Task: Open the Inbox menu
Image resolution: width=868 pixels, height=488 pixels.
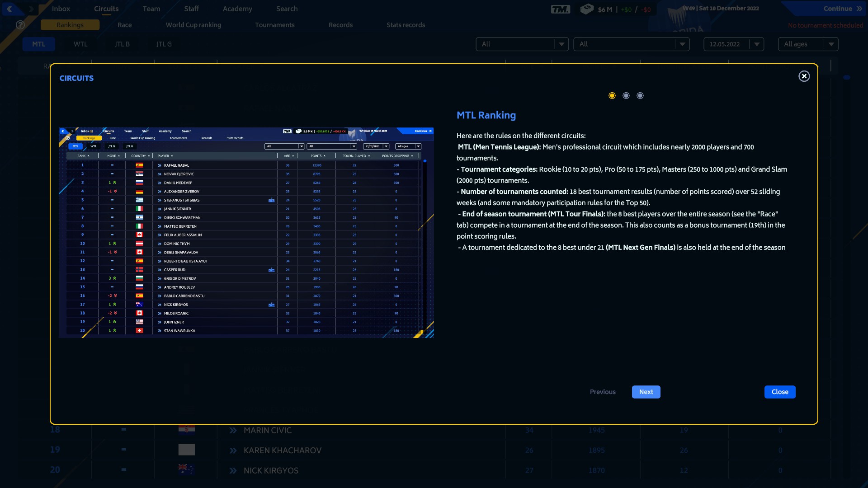Action: [61, 9]
